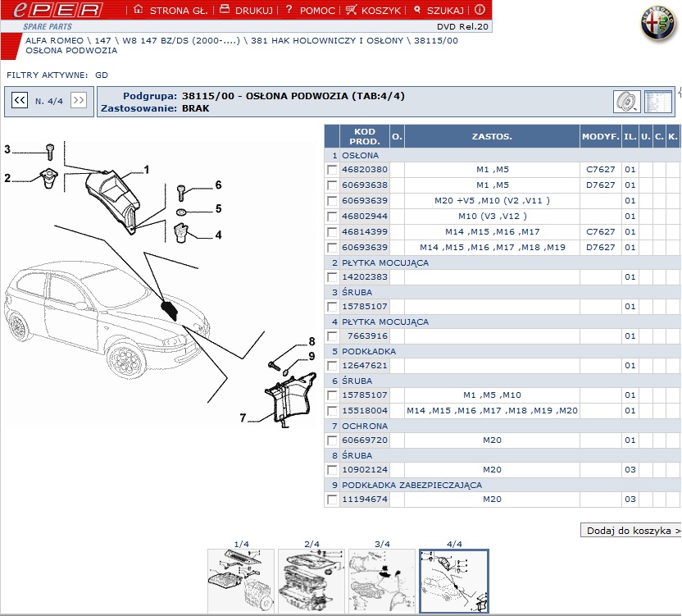
Task: Go to Strona Gł. home page
Action: (168, 11)
